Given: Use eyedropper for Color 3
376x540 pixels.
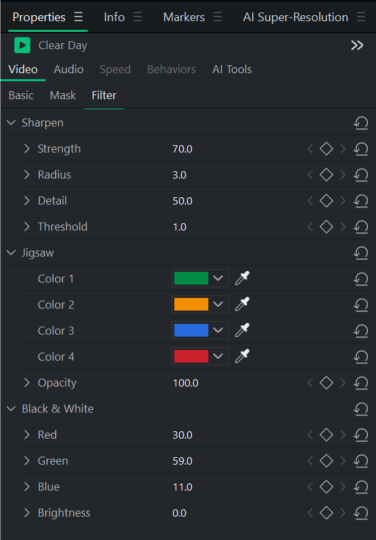Looking at the screenshot, I should click(x=242, y=330).
